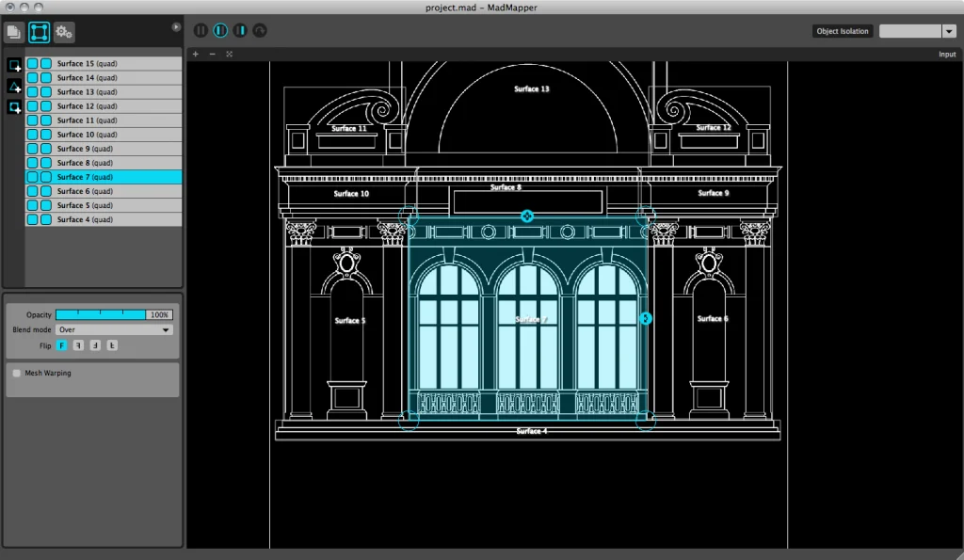Click the add circle surface icon
The height and width of the screenshot is (560, 964).
click(x=14, y=107)
